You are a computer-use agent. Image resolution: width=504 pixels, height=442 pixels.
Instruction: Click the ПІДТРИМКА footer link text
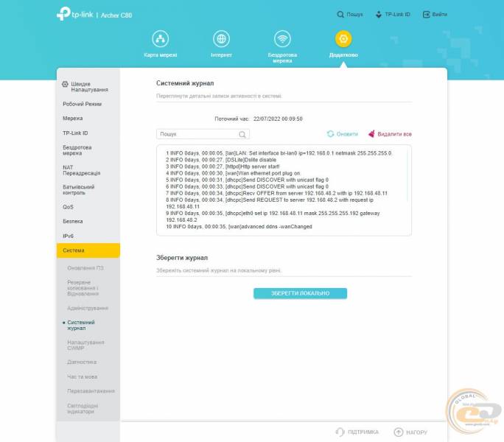[363, 432]
